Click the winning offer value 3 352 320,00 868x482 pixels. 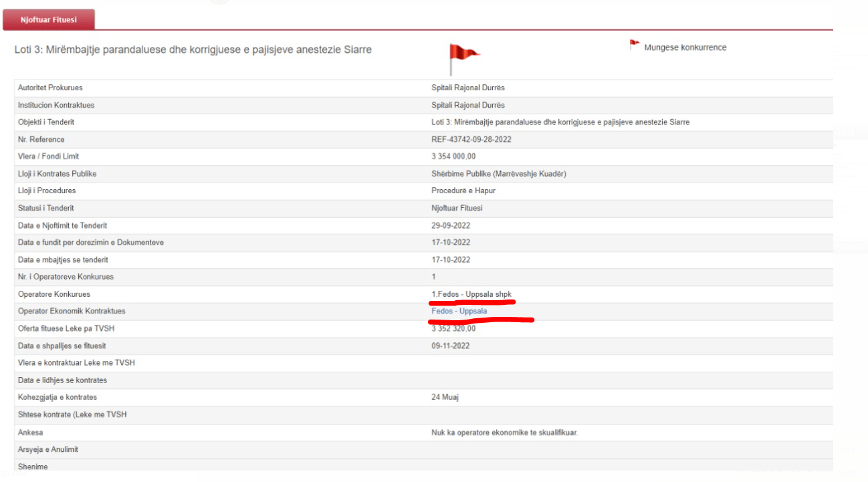pyautogui.click(x=453, y=328)
